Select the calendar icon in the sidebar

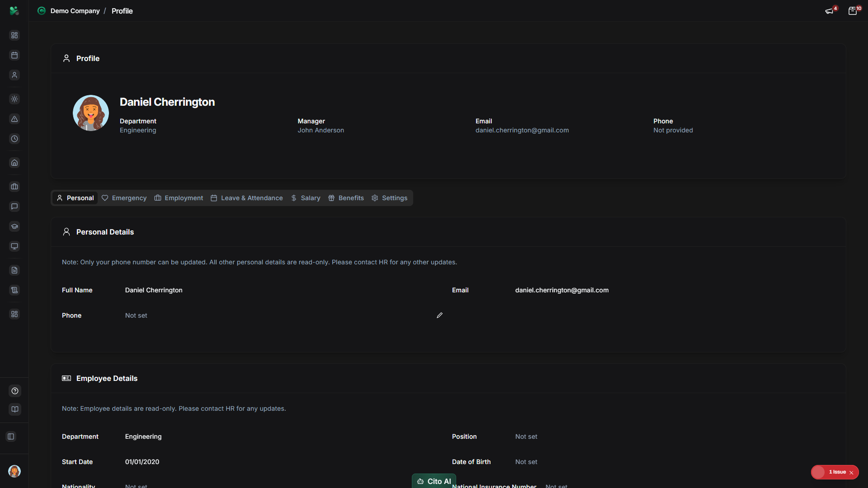click(x=14, y=55)
